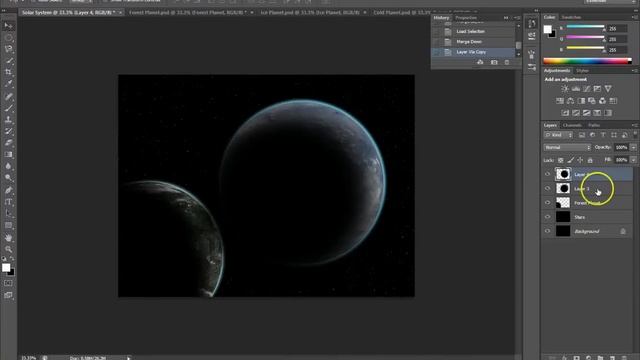Add a Curves adjustment
Screen dimensions: 640x360
587,89
